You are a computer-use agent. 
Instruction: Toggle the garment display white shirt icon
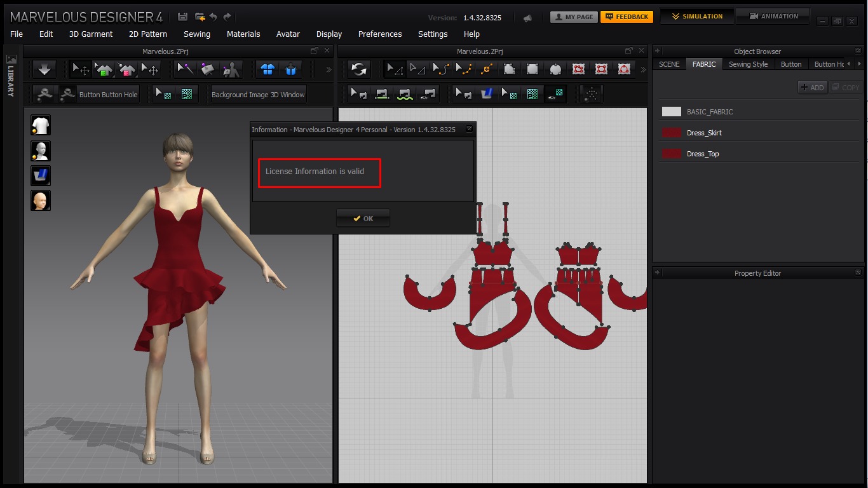click(41, 126)
